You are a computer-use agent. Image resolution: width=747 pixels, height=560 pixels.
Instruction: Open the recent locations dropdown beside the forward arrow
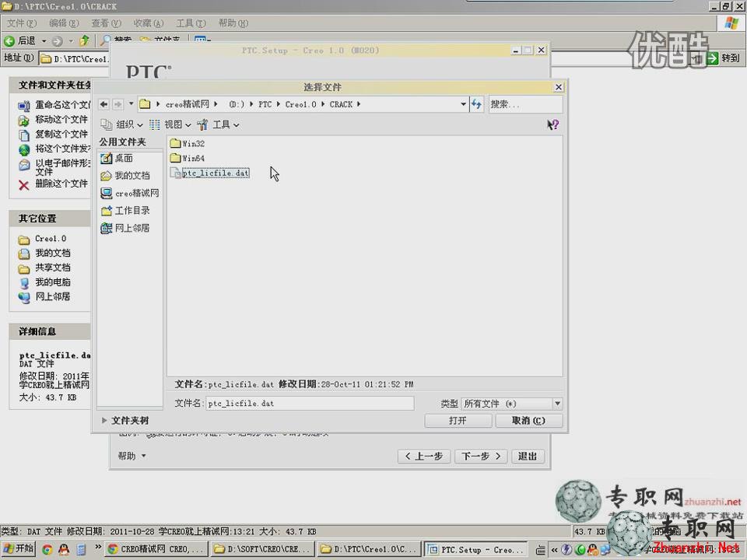131,103
